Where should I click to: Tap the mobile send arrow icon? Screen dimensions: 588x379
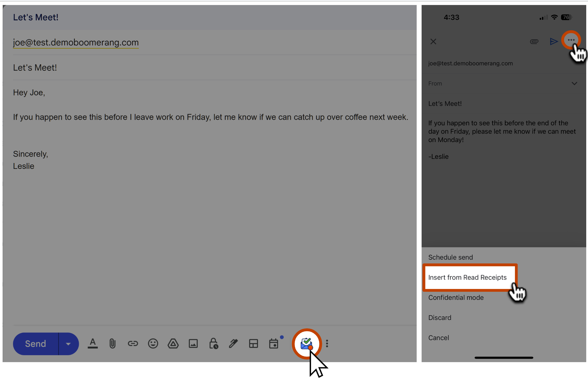coord(553,42)
